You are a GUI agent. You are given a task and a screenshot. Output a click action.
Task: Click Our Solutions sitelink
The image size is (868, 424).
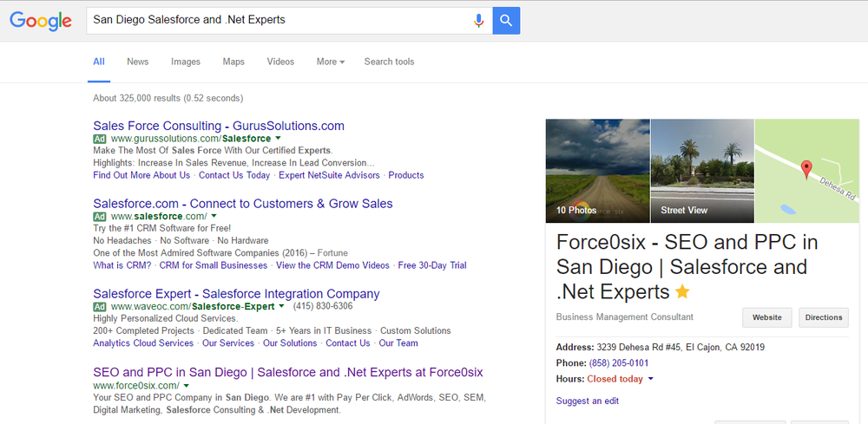290,343
